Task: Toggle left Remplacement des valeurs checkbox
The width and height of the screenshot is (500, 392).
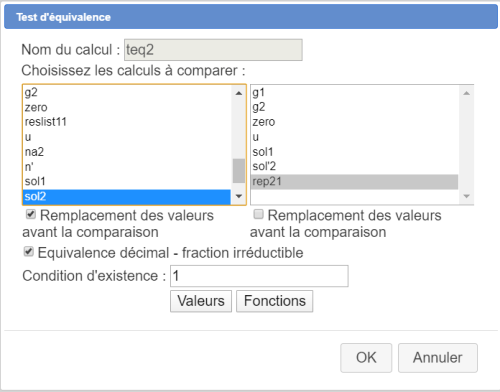Action: tap(31, 214)
